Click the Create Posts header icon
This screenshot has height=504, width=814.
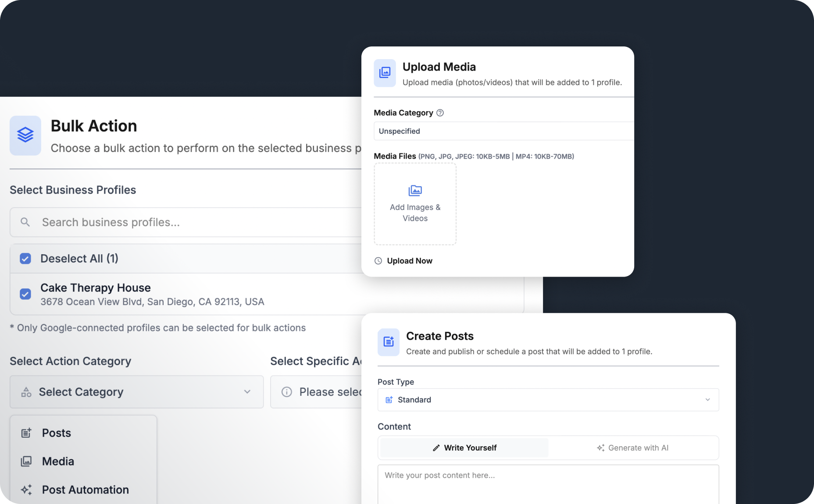coord(389,342)
